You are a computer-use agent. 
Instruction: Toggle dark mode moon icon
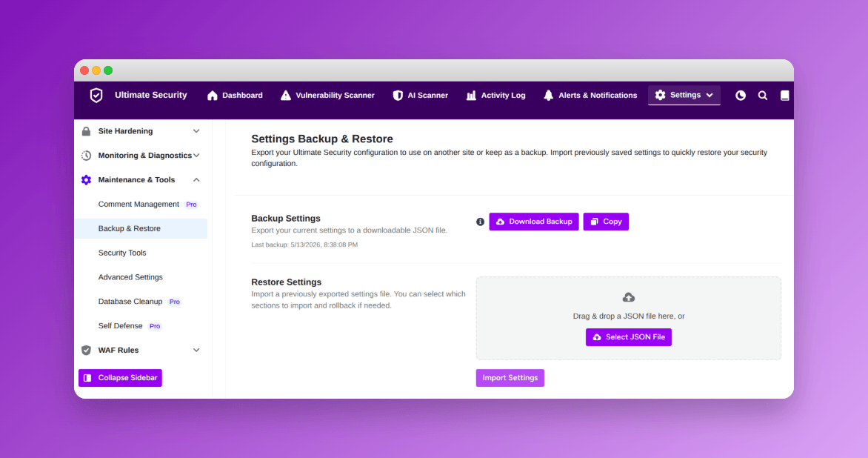coord(741,96)
